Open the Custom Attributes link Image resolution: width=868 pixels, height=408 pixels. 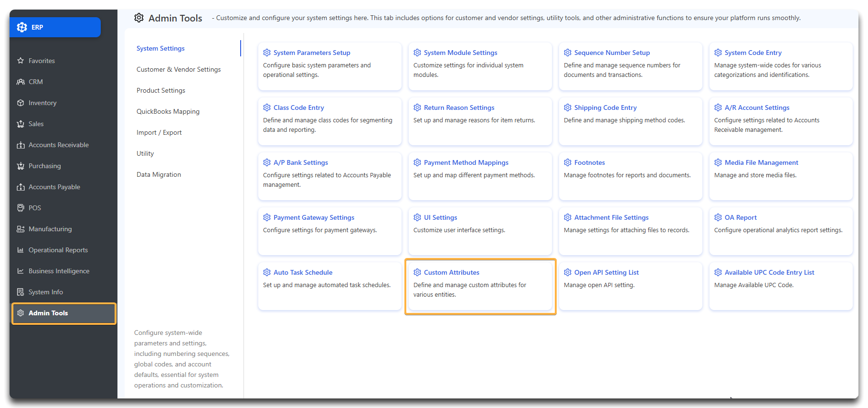pos(451,272)
